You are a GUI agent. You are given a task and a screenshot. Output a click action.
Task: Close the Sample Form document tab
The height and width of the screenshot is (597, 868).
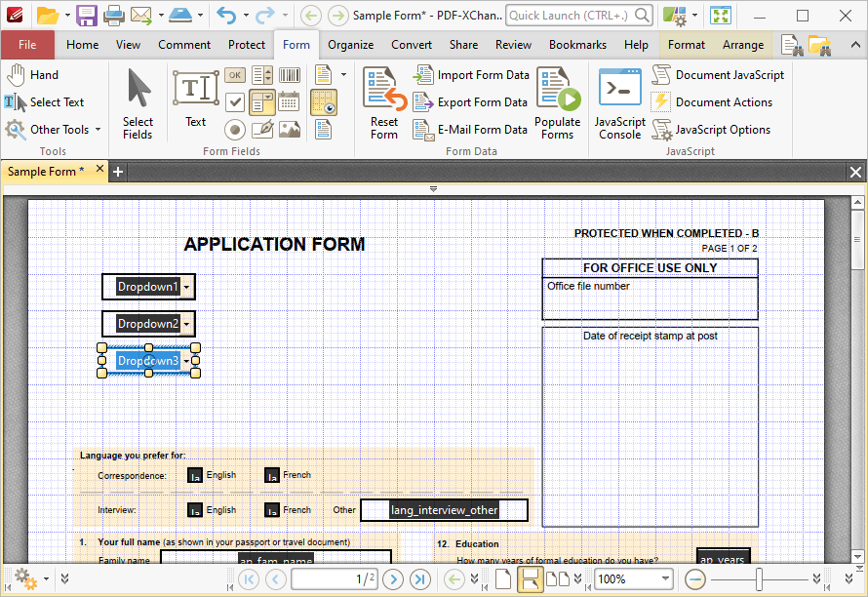click(99, 169)
